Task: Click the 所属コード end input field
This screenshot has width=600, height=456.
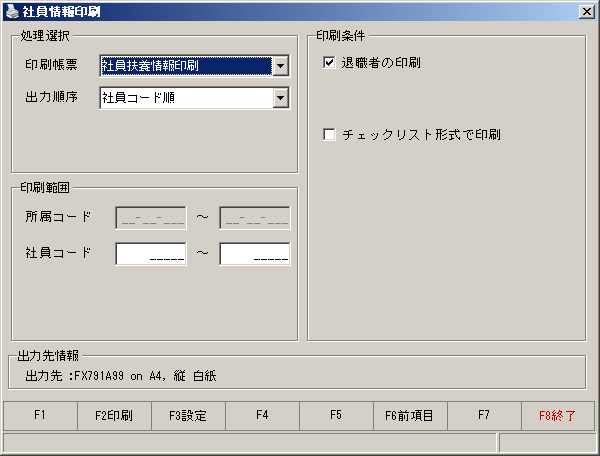Action: click(255, 218)
